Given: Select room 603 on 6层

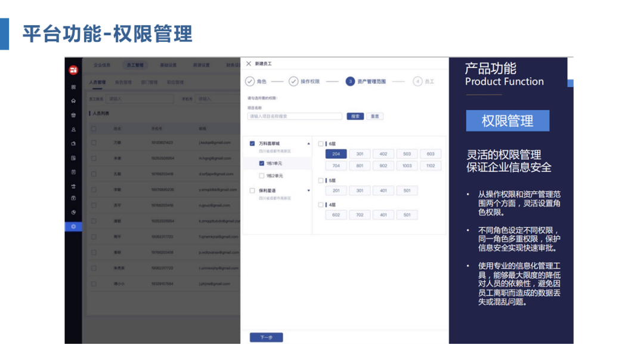Looking at the screenshot, I should tap(431, 154).
